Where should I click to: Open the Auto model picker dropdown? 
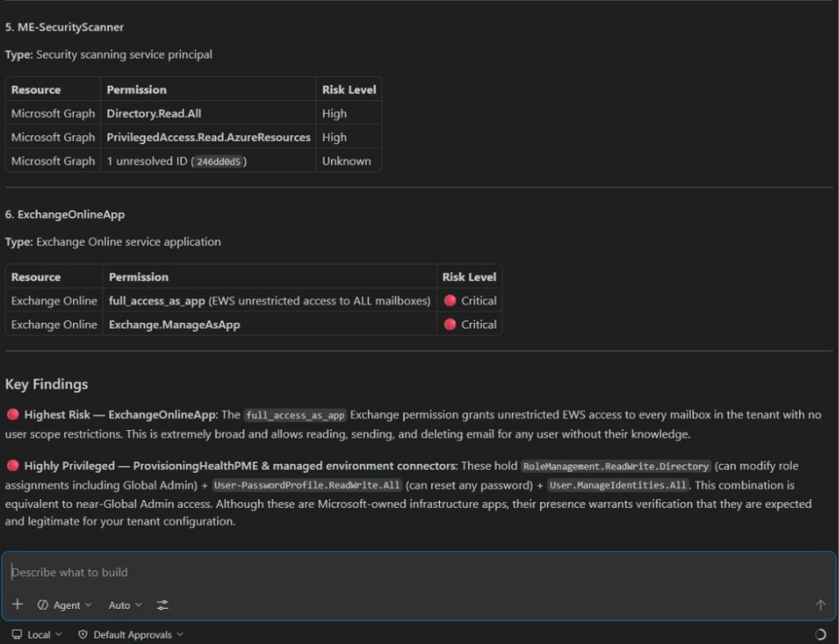tap(125, 605)
